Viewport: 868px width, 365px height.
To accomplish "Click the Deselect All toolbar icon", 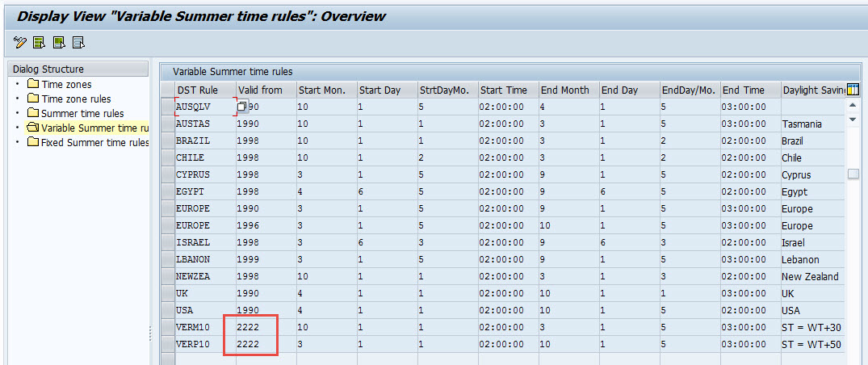I will [78, 43].
